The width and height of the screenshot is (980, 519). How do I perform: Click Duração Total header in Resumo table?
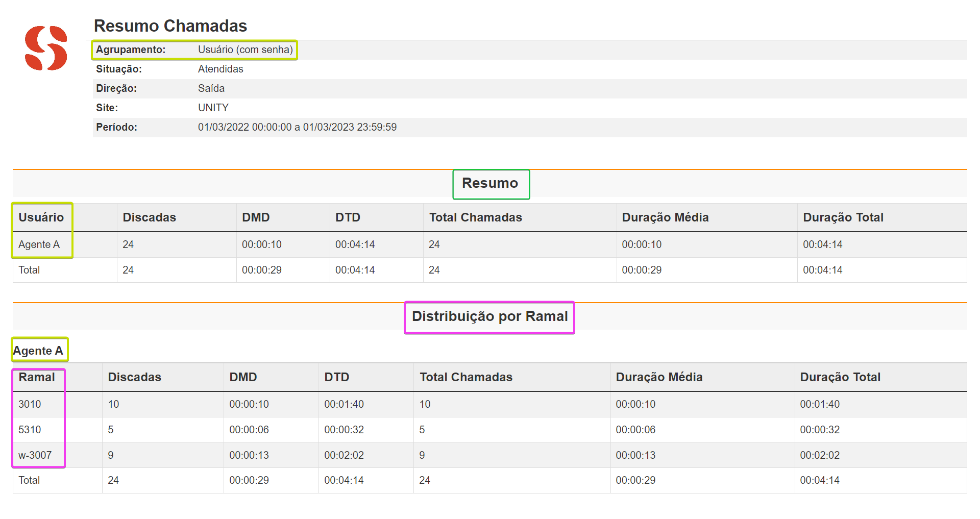click(x=843, y=217)
